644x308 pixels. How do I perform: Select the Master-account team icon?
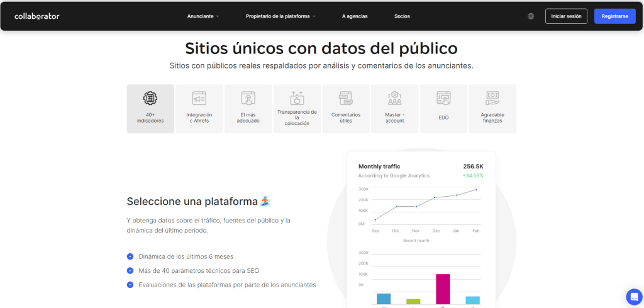click(395, 97)
